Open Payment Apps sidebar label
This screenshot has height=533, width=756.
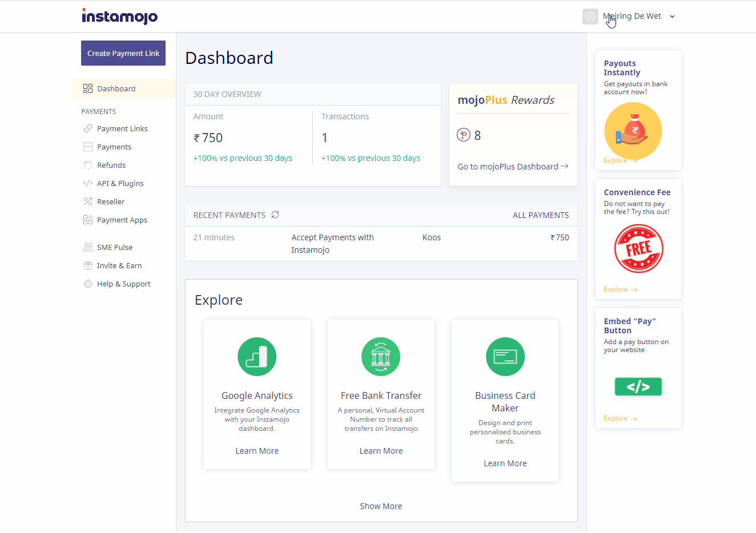point(122,220)
